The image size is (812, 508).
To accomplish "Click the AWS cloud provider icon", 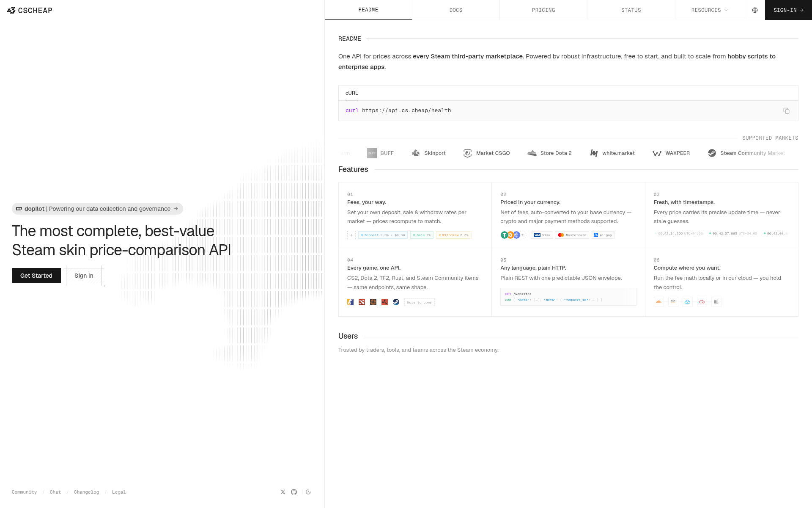I will [673, 302].
